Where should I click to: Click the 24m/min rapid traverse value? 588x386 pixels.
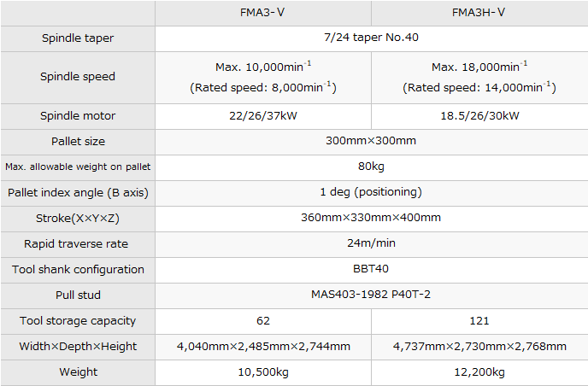click(x=370, y=243)
